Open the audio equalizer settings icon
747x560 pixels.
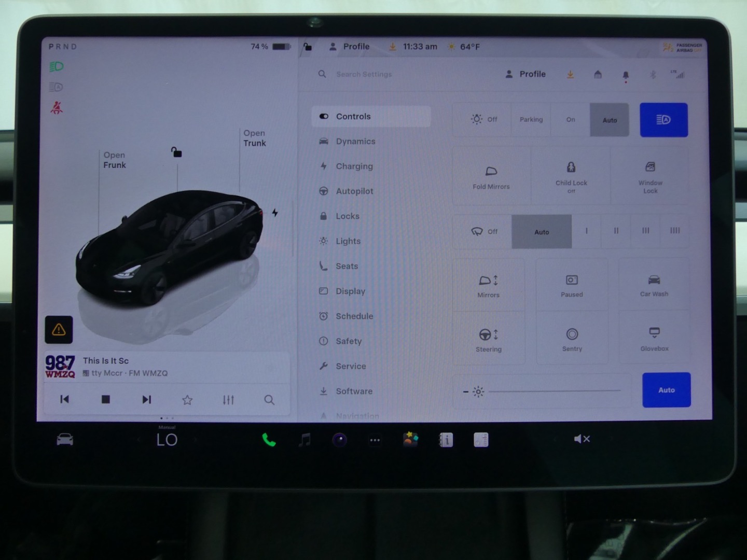click(228, 400)
